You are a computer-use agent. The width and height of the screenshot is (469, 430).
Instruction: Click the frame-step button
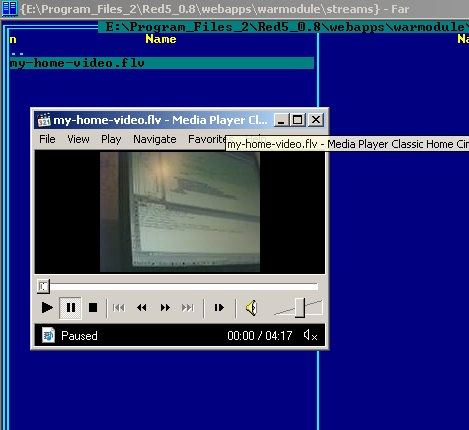(219, 307)
